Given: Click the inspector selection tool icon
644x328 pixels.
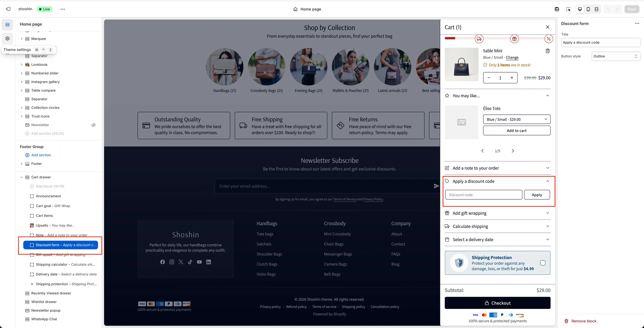Looking at the screenshot, I should click(568, 9).
